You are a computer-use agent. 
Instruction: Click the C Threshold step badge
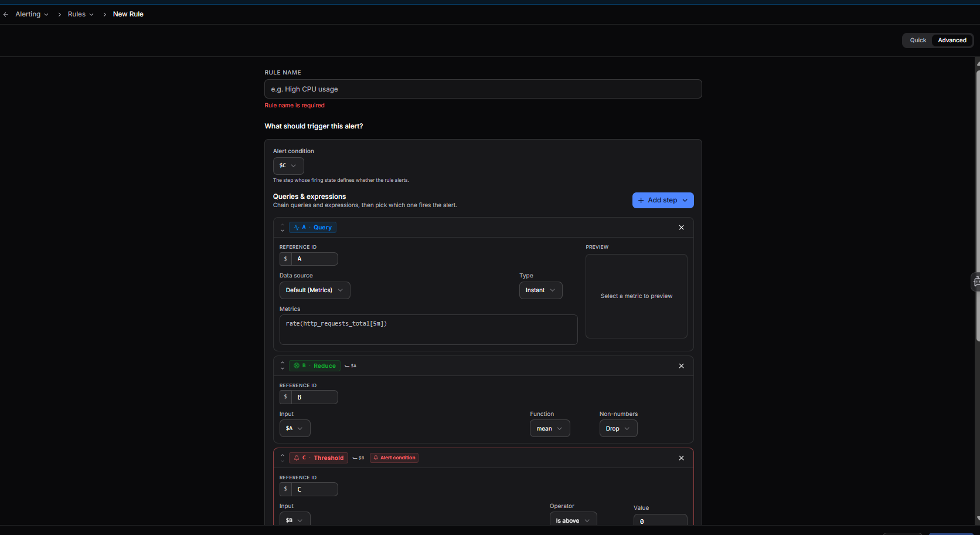(x=318, y=458)
